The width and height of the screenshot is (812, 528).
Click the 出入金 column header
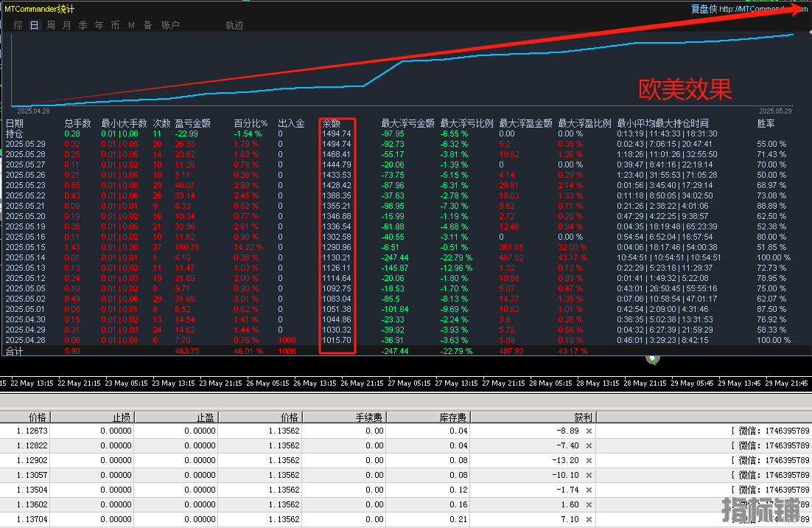[x=291, y=123]
